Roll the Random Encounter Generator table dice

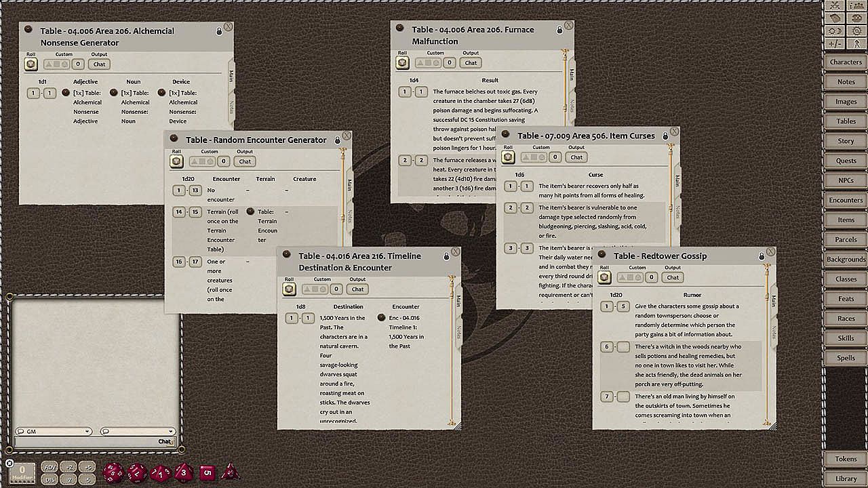pos(176,161)
